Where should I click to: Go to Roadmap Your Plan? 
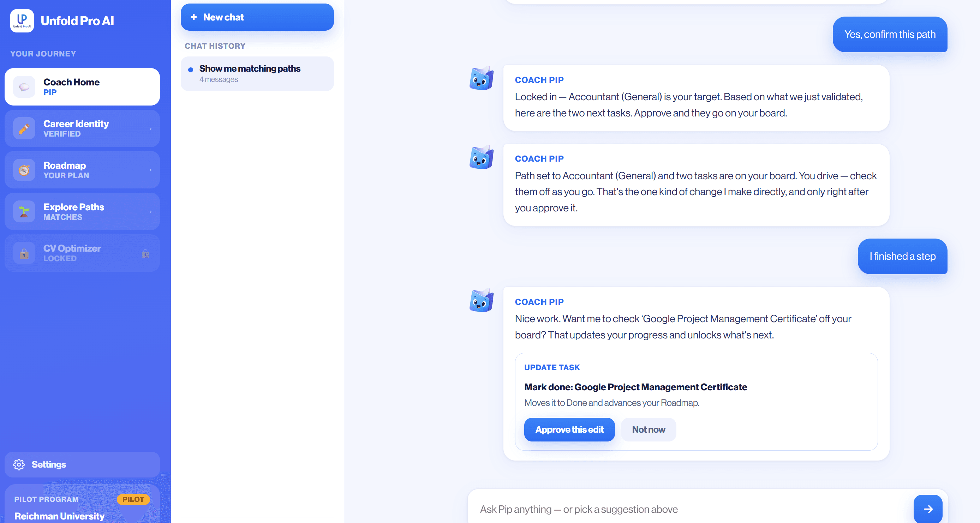pyautogui.click(x=82, y=170)
